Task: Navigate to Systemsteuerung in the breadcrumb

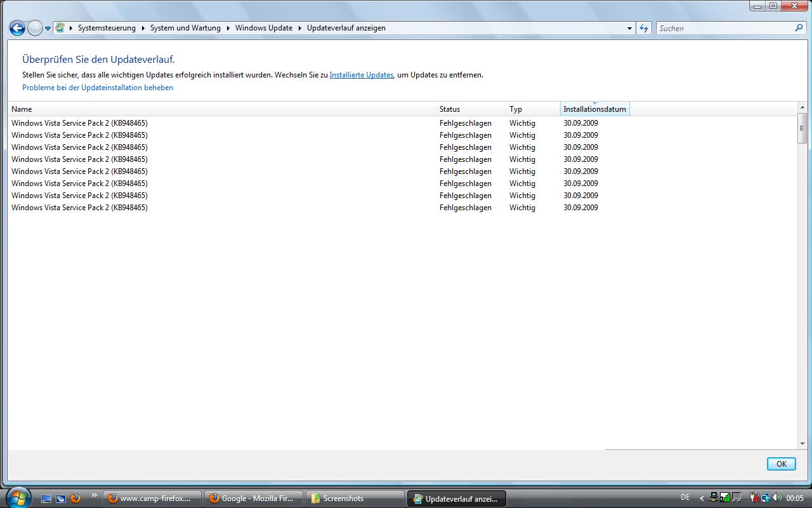Action: [107, 28]
